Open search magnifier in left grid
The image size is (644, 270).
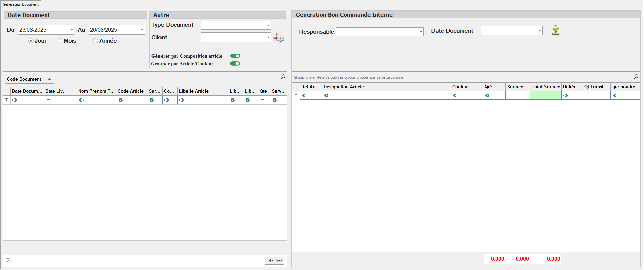click(x=283, y=77)
